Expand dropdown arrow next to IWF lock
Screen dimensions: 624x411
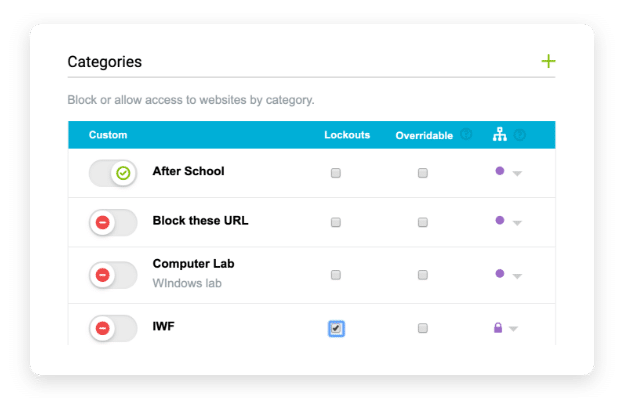[513, 329]
